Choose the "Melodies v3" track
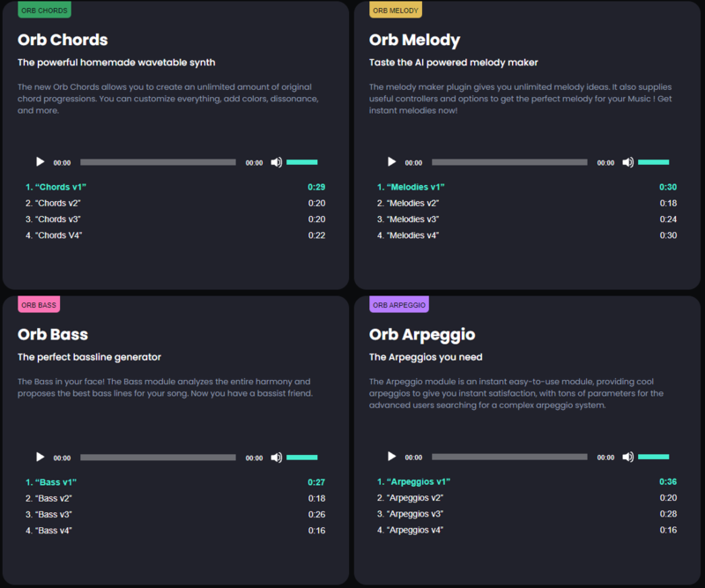Image resolution: width=705 pixels, height=588 pixels. (x=412, y=220)
